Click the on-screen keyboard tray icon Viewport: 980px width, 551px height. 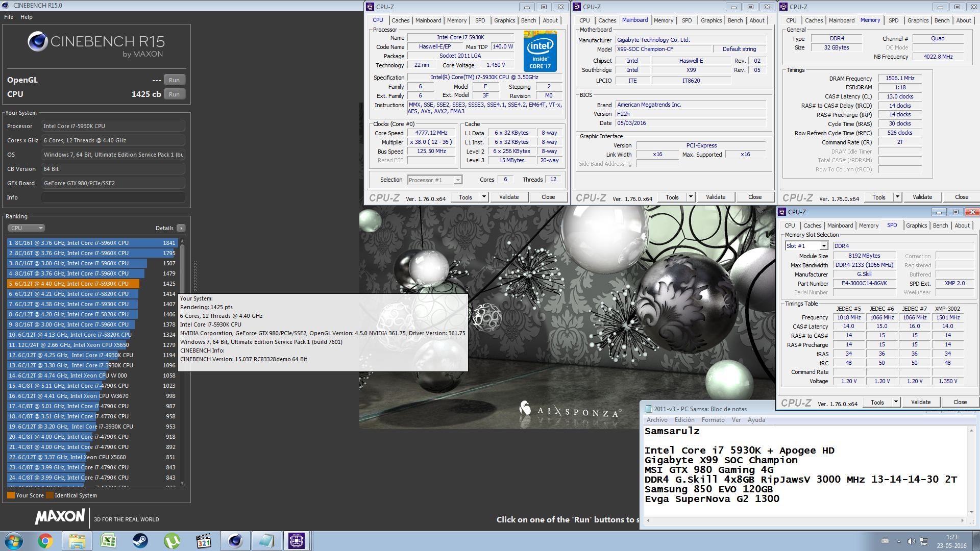coord(885,541)
